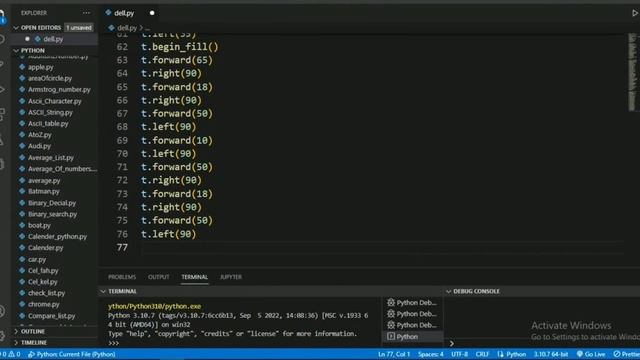The width and height of the screenshot is (640, 360).
Task: Click the terminal >>> prompt
Action: click(113, 343)
